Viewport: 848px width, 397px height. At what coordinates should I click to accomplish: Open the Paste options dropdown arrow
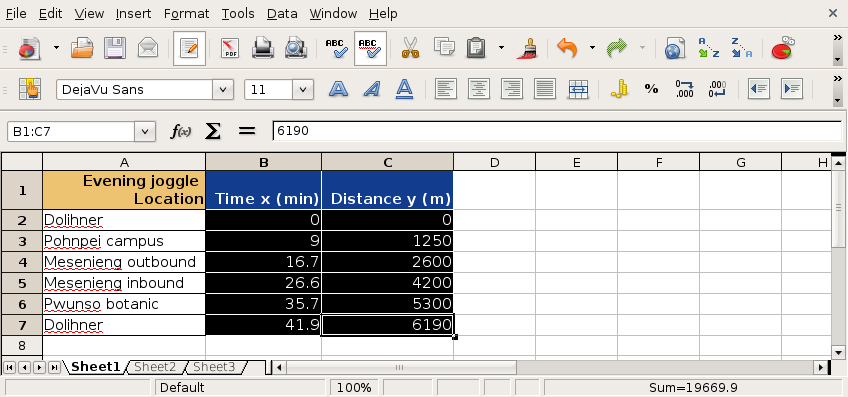click(x=501, y=48)
